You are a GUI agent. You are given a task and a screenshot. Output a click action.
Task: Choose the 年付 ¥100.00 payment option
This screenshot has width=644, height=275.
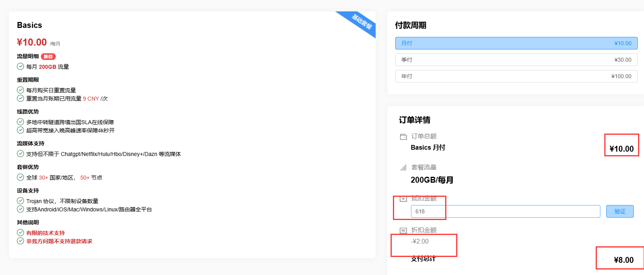pyautogui.click(x=516, y=76)
